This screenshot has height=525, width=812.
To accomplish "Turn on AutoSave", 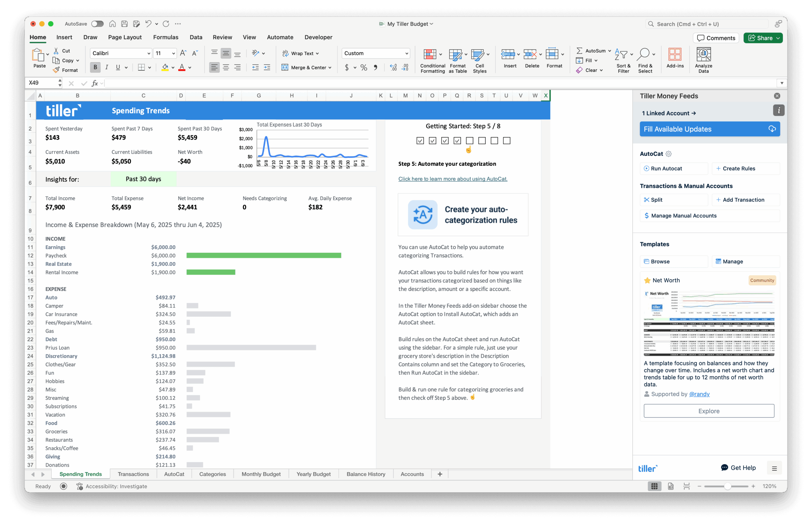I will pos(97,24).
